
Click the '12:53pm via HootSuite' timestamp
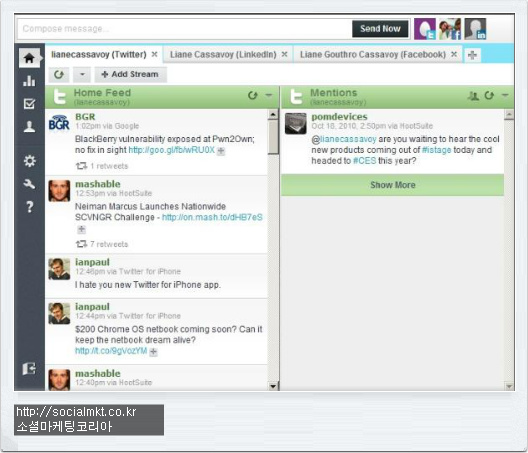tap(113, 193)
